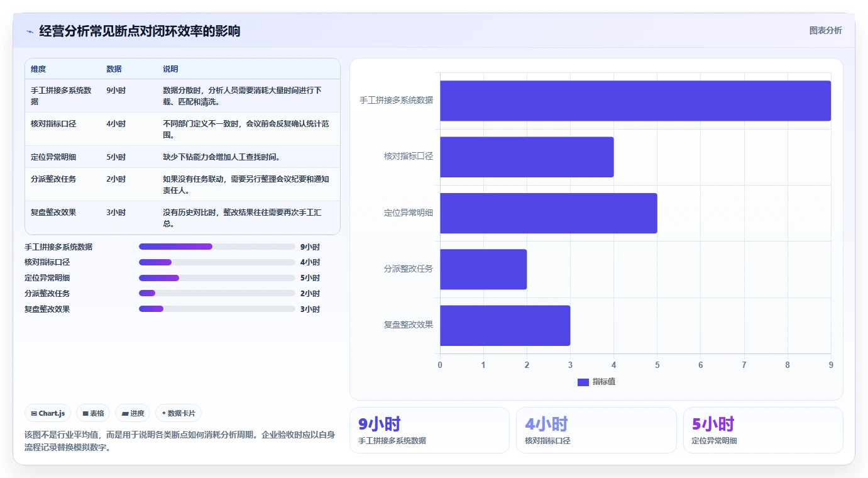Click the 9小时 value beside the first progress bar
Viewport: 868px width, 478px height.
310,247
